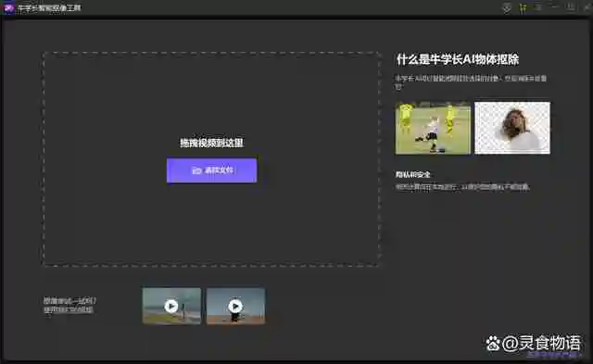Click the gray badge icon beside green icon

(x=507, y=8)
